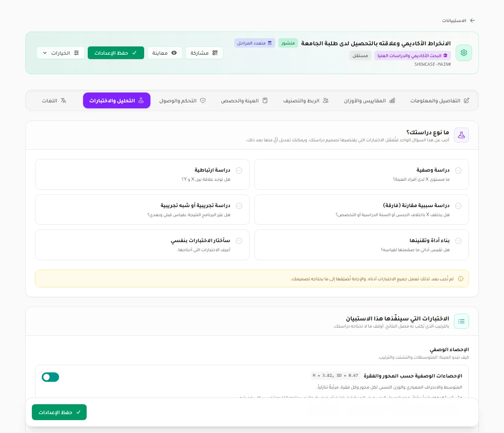504x433 pixels.
Task: Expand the الخيارات dropdown chevron
Action: coord(45,53)
